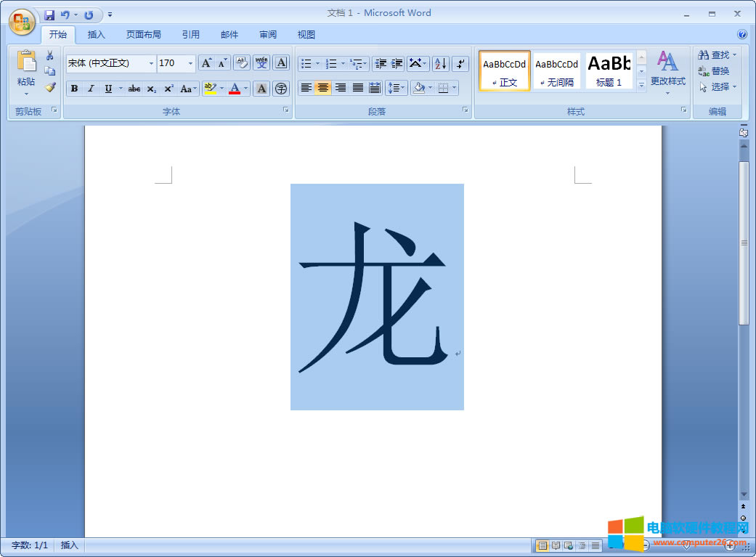Open the Font Color red swatch
Viewport: 756px width, 557px height.
click(235, 88)
